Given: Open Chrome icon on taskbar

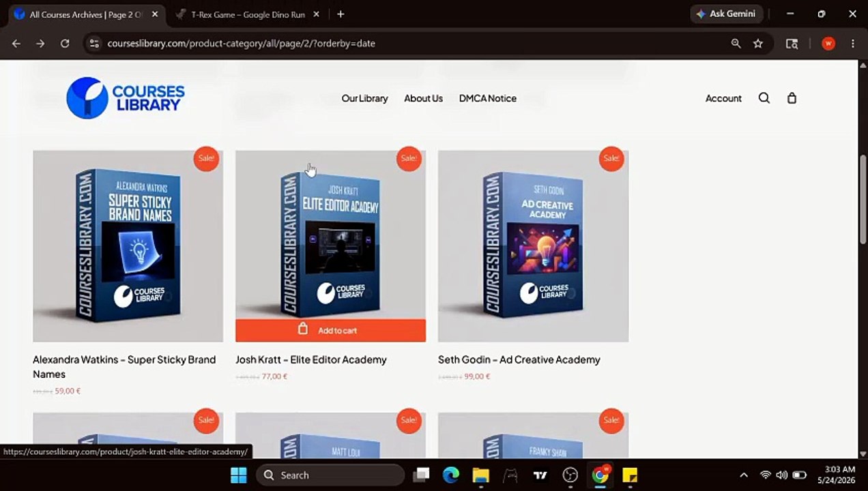Looking at the screenshot, I should 601,475.
